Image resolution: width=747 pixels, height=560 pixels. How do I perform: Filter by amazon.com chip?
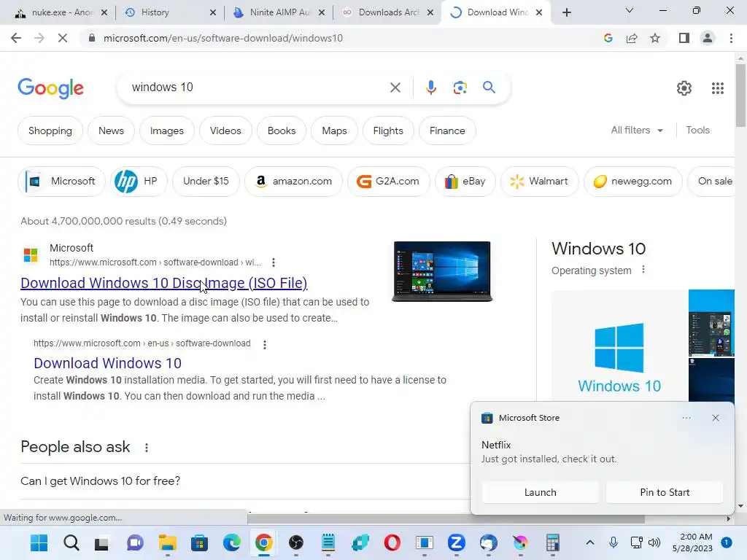tap(293, 182)
